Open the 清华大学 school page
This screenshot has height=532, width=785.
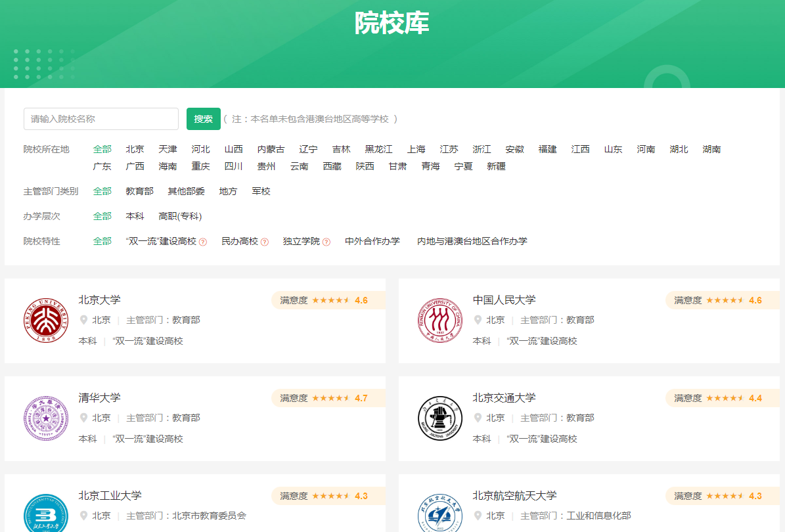pos(100,398)
